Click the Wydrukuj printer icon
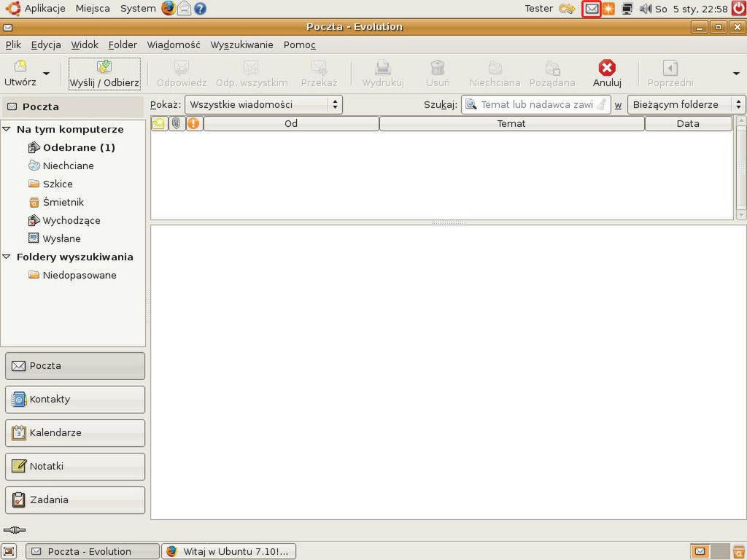Image resolution: width=747 pixels, height=560 pixels. click(x=382, y=67)
